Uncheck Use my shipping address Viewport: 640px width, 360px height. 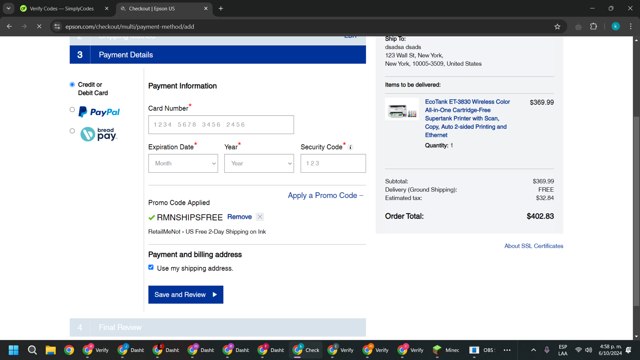151,267
